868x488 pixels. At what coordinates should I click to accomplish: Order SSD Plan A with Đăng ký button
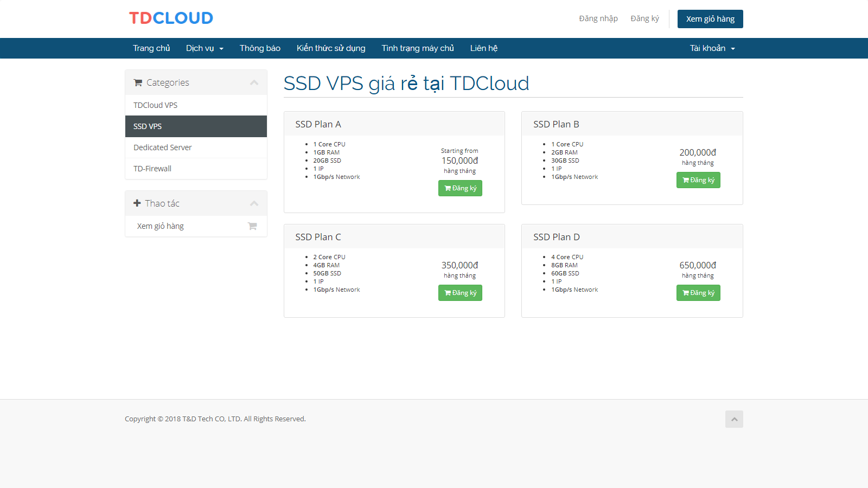pos(460,188)
